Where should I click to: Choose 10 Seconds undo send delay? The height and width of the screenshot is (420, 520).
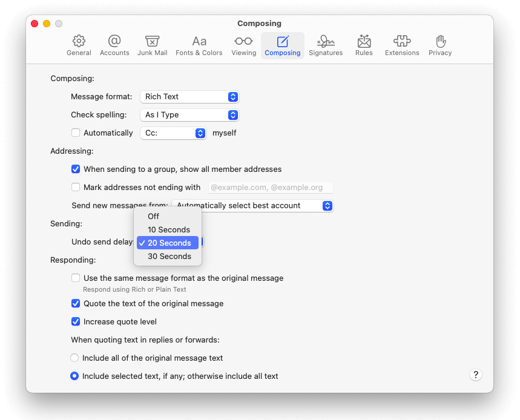[168, 229]
